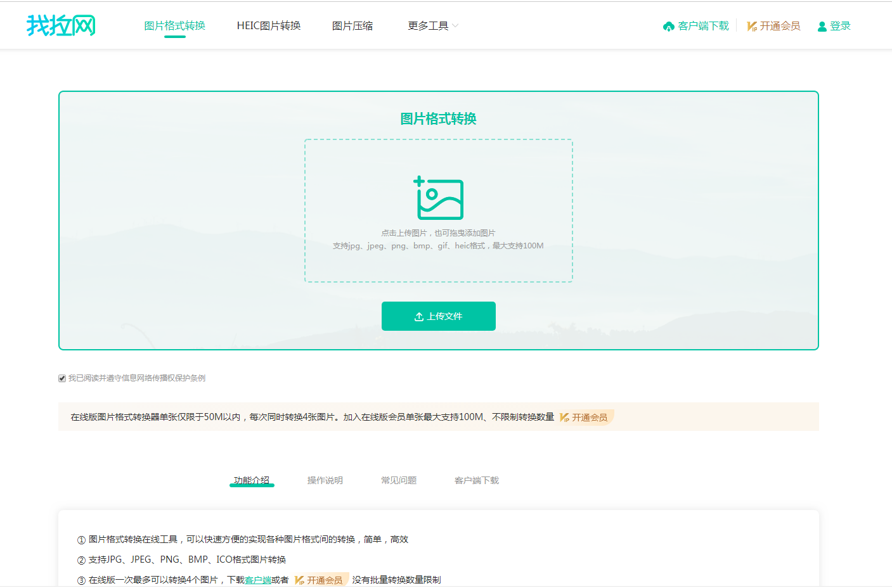
Task: Click the 登录 link in the header
Action: [x=840, y=26]
